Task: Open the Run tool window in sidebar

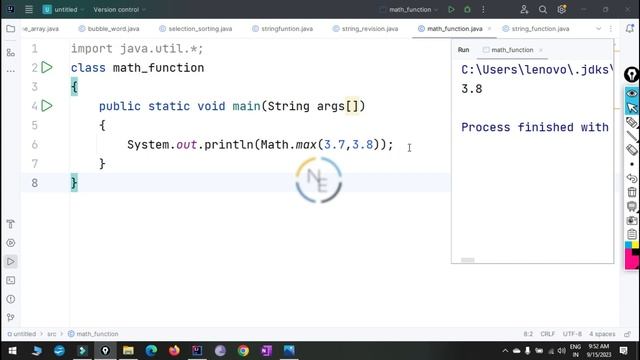Action: 11,262
